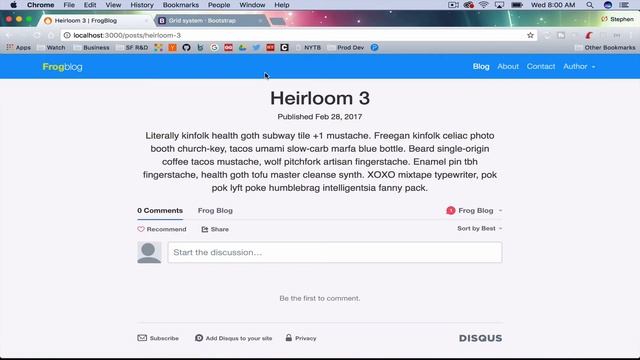Click Subscribe in the Disqus footer

[x=158, y=338]
